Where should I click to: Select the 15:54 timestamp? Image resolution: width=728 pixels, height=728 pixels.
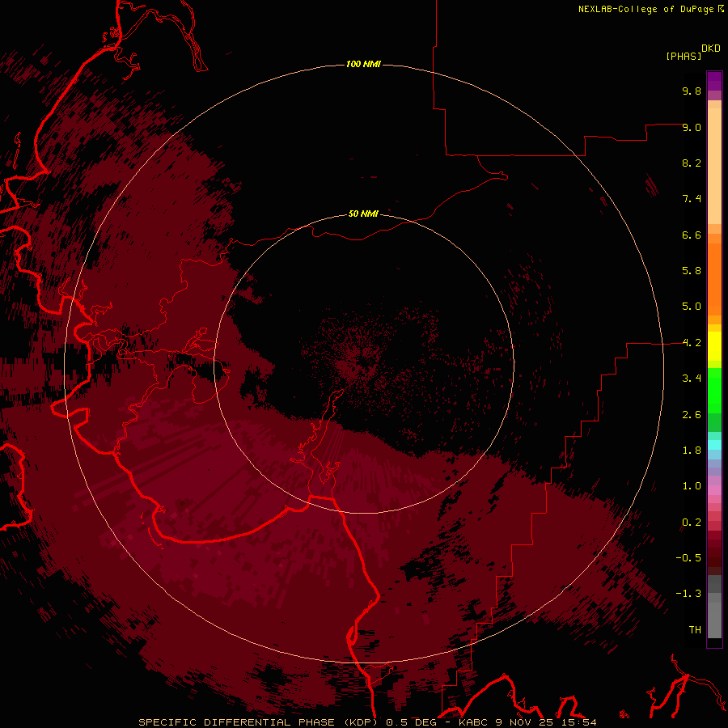click(x=578, y=722)
